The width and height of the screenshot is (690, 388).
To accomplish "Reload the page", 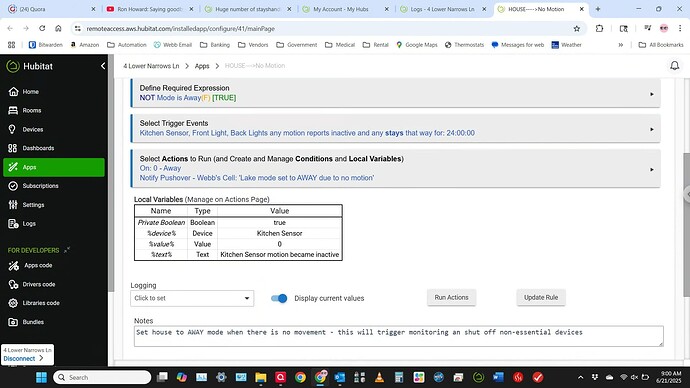I will pos(42,28).
